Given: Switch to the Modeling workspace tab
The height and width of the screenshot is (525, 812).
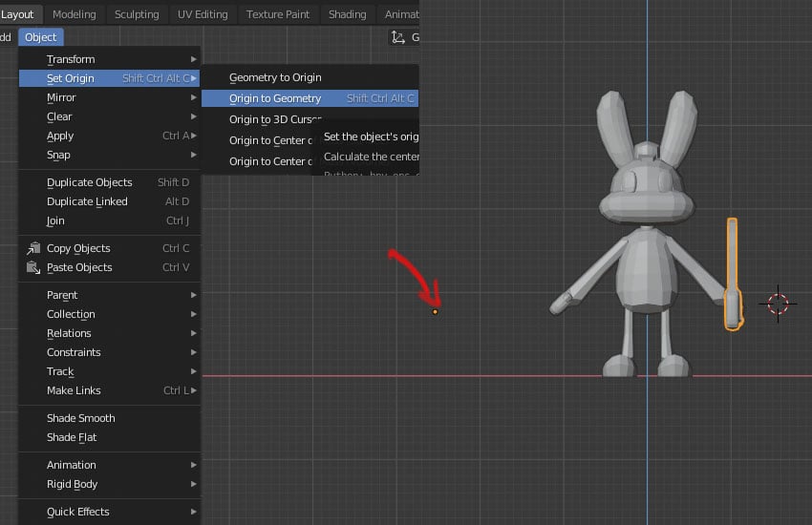Looking at the screenshot, I should [74, 14].
